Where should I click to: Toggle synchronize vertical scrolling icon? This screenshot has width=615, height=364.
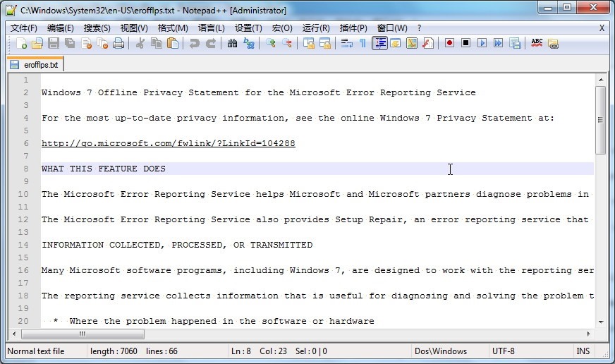[309, 43]
